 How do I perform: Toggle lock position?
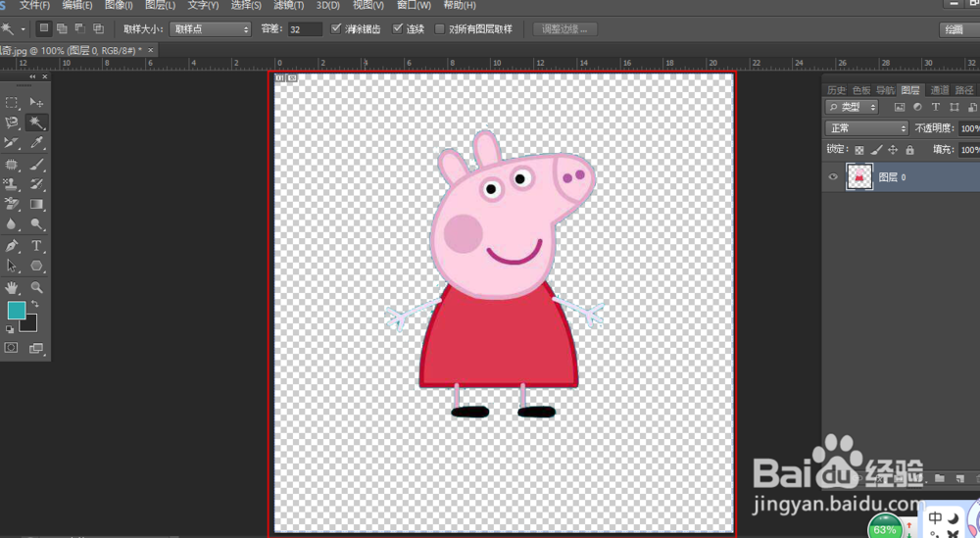coord(893,150)
